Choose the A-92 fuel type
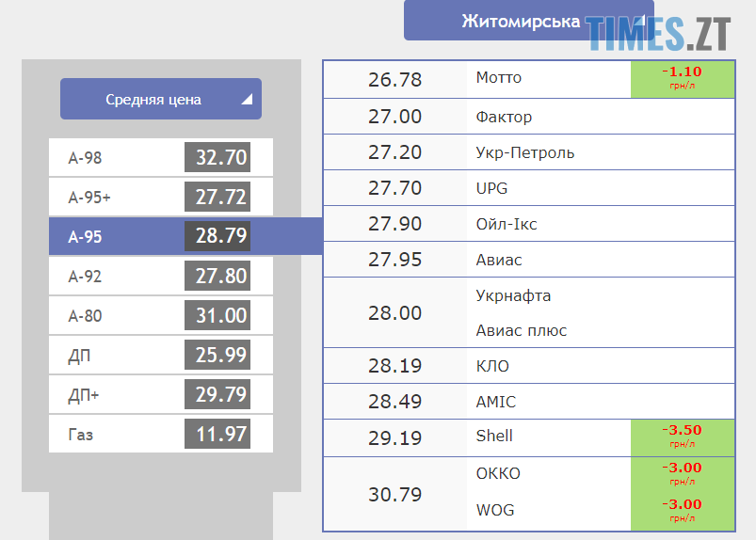The image size is (756, 540). [x=160, y=276]
